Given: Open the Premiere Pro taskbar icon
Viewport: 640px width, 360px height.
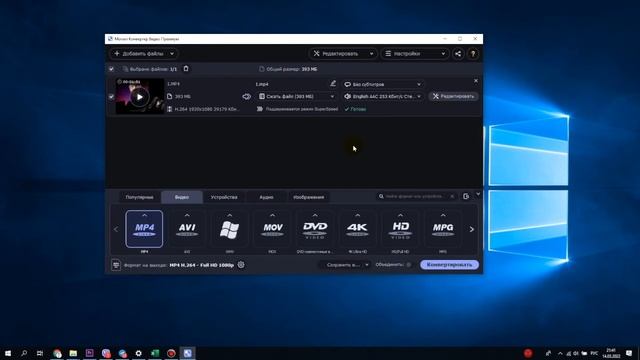Looking at the screenshot, I should [x=89, y=353].
